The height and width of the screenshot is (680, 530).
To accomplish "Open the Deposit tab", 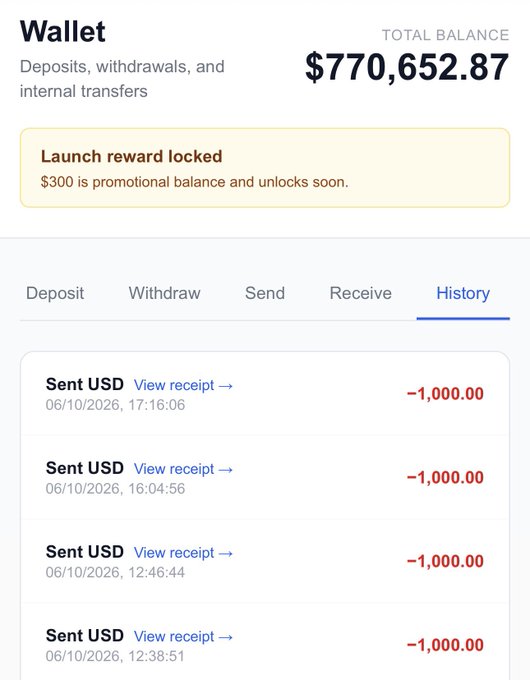I will (x=55, y=294).
